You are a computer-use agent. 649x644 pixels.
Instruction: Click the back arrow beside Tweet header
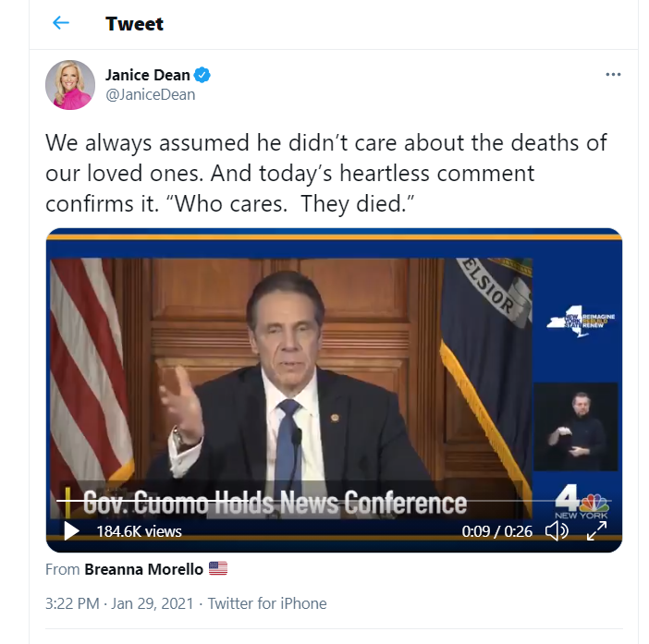click(61, 23)
